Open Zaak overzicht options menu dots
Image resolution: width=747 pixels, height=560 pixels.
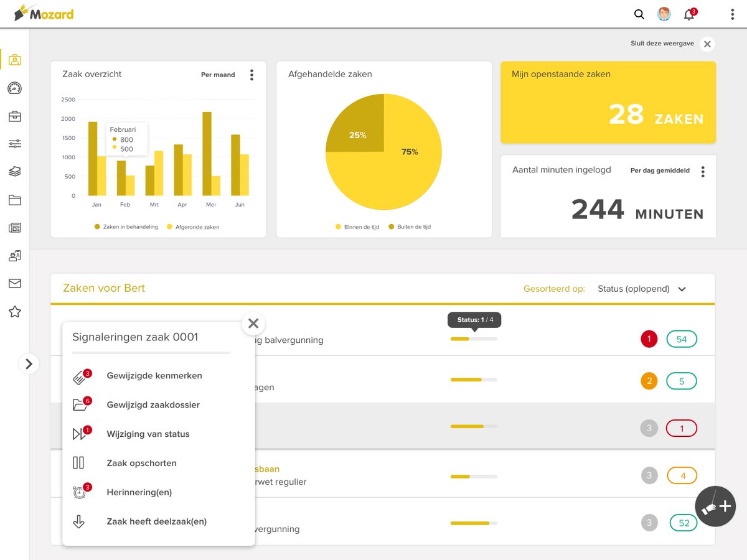(x=251, y=75)
